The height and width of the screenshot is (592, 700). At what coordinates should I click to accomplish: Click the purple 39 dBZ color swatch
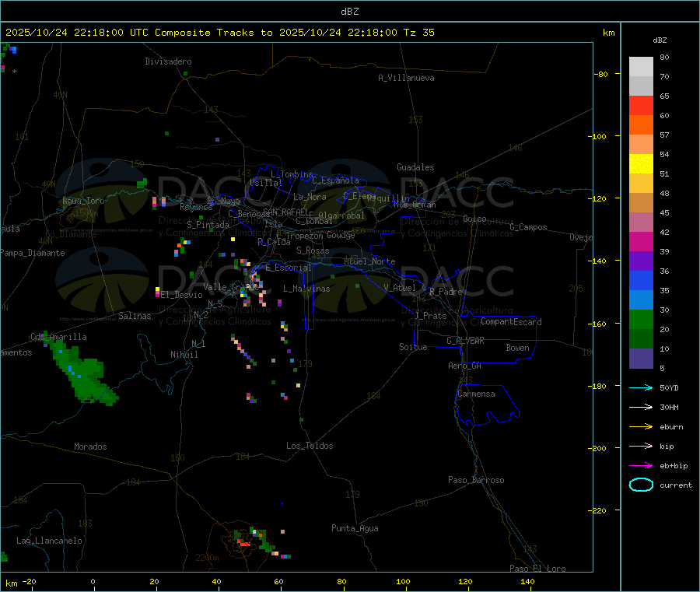coord(641,261)
